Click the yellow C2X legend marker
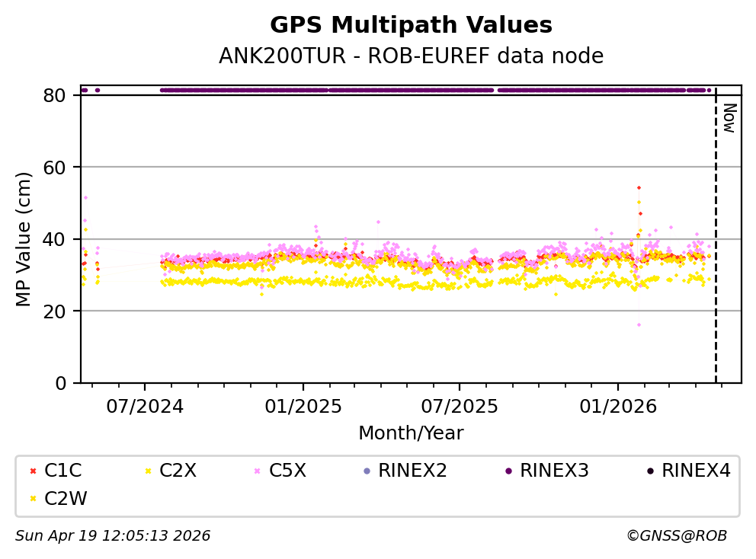This screenshot has height=559, width=756. (x=146, y=471)
